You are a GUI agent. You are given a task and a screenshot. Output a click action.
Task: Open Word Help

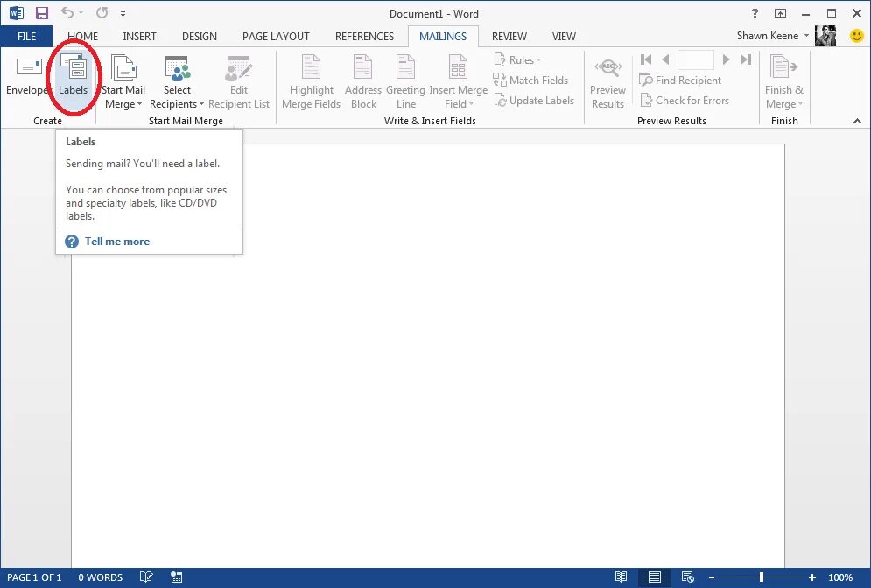755,13
